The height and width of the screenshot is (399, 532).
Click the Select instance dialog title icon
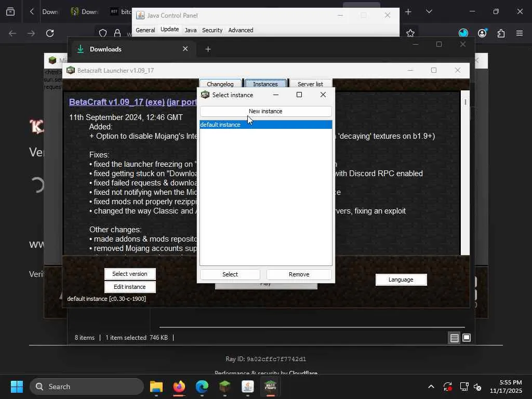[x=205, y=95]
